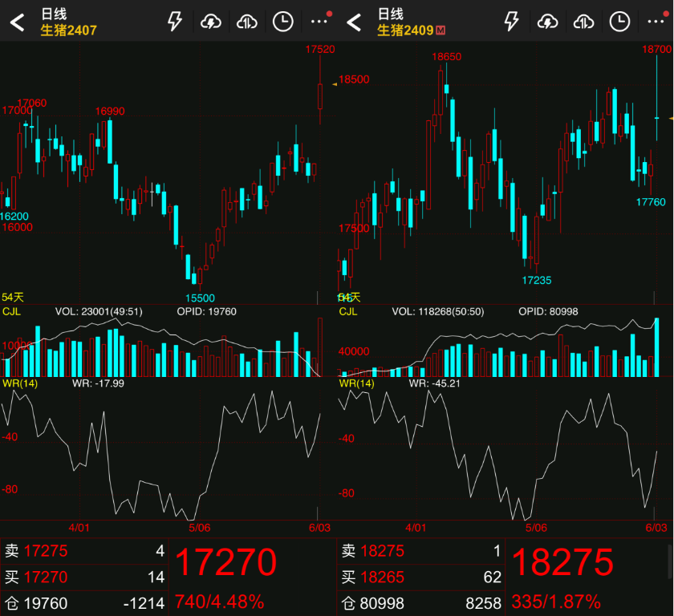This screenshot has width=674, height=616.
Task: Go back from the 生猪2409 chart
Action: coord(354,22)
